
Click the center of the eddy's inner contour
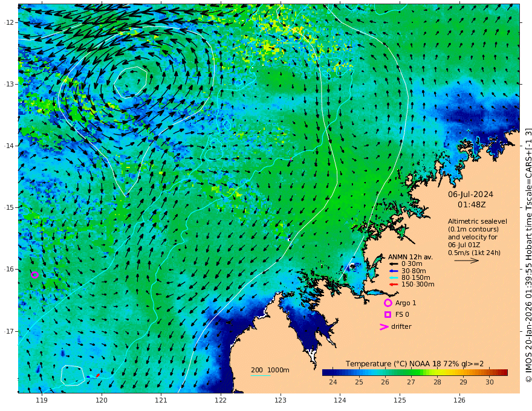pos(131,82)
